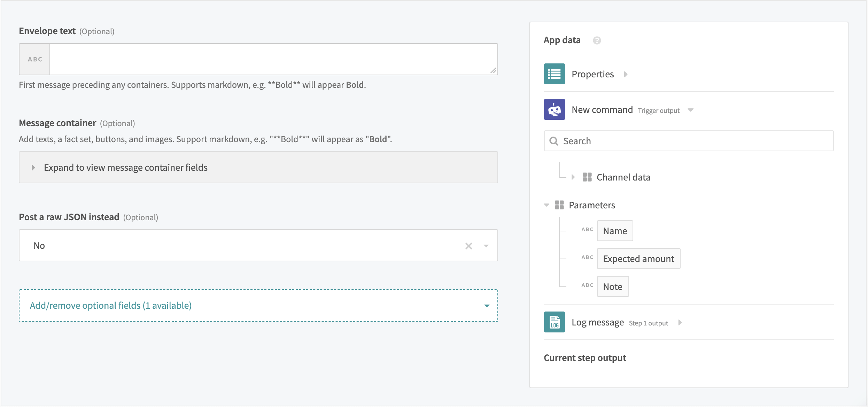Click the search magnifier icon
This screenshot has width=868, height=407.
[553, 141]
